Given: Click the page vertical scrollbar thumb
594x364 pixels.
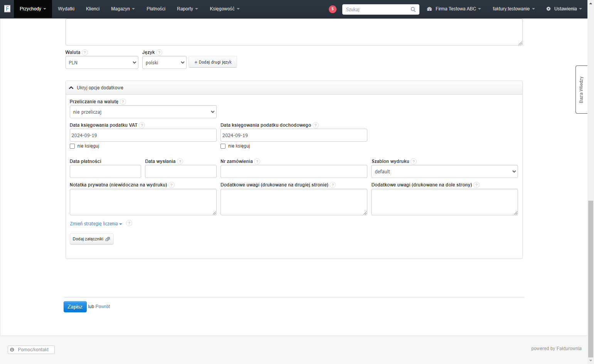Looking at the screenshot, I should click(591, 279).
